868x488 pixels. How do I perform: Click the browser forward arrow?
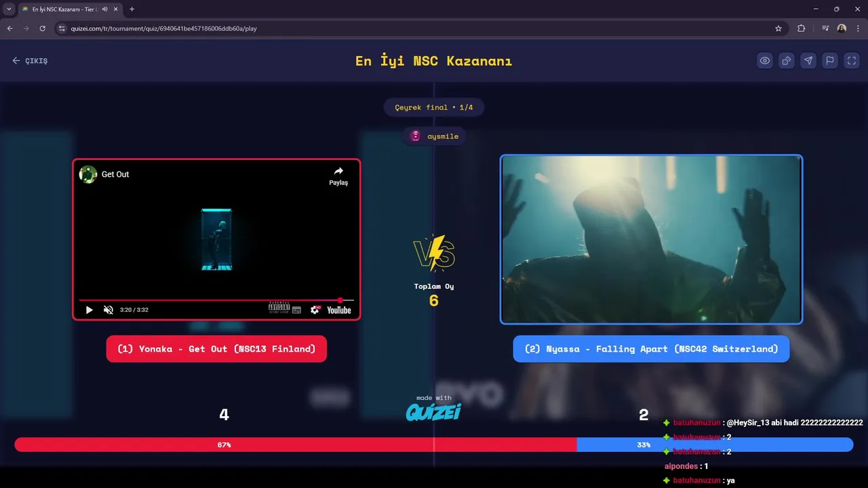tap(26, 28)
